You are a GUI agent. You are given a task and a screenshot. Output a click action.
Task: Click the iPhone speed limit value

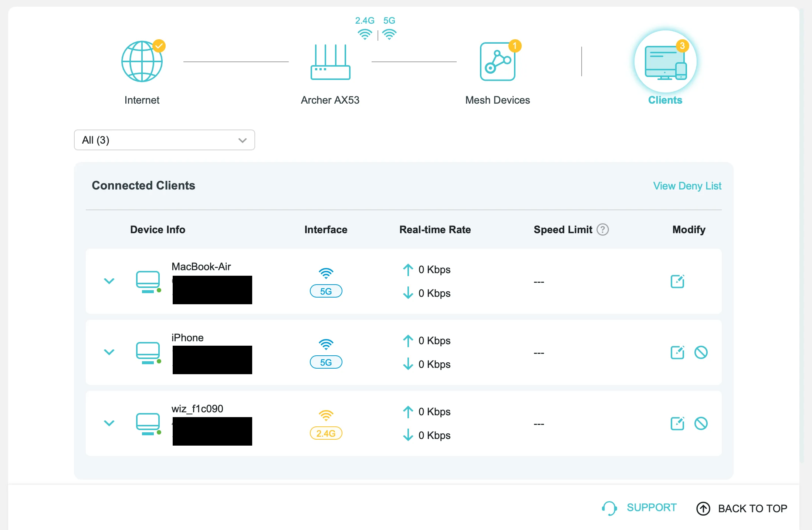(x=539, y=353)
